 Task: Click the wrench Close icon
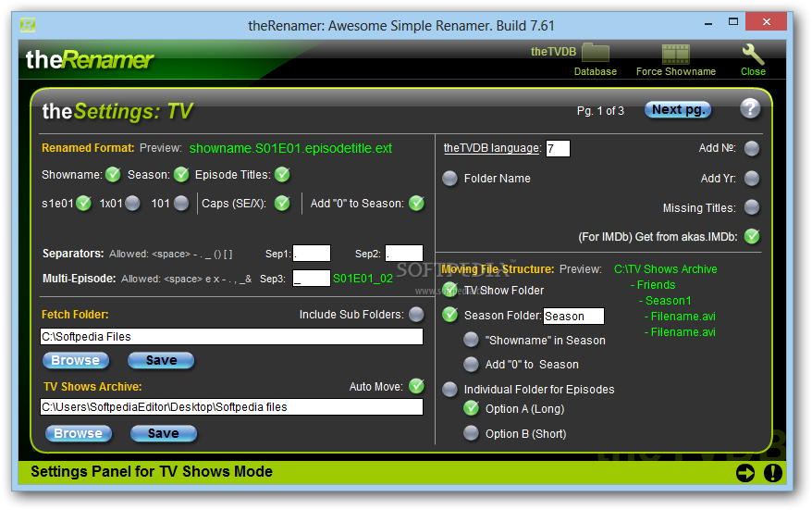pyautogui.click(x=753, y=54)
